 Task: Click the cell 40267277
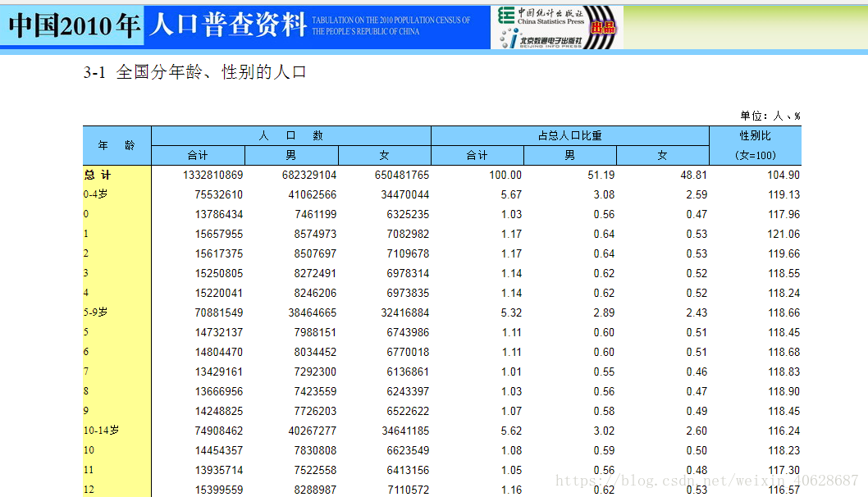tap(313, 431)
